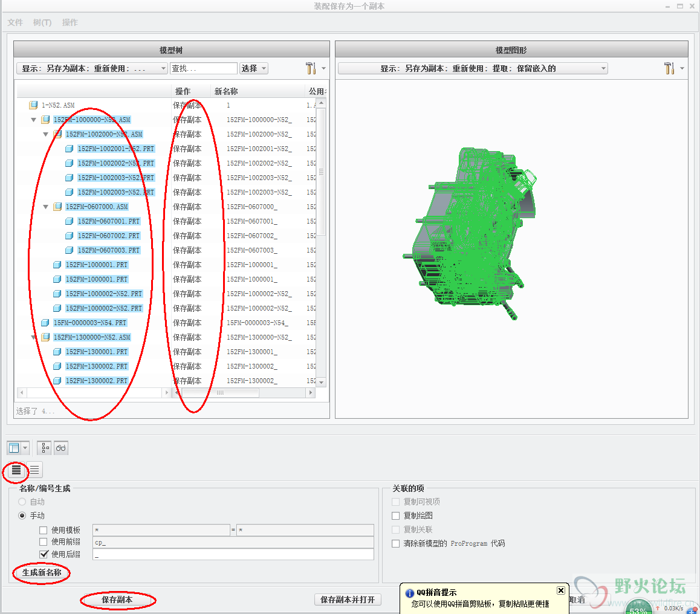700x614 pixels.
Task: Click the 模型树 panel header
Action: click(172, 50)
